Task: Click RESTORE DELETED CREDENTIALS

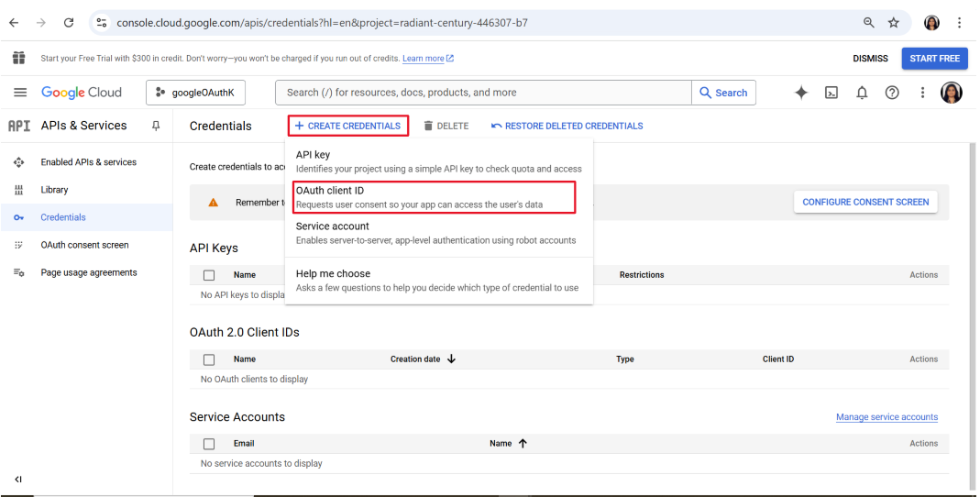Action: 567,126
